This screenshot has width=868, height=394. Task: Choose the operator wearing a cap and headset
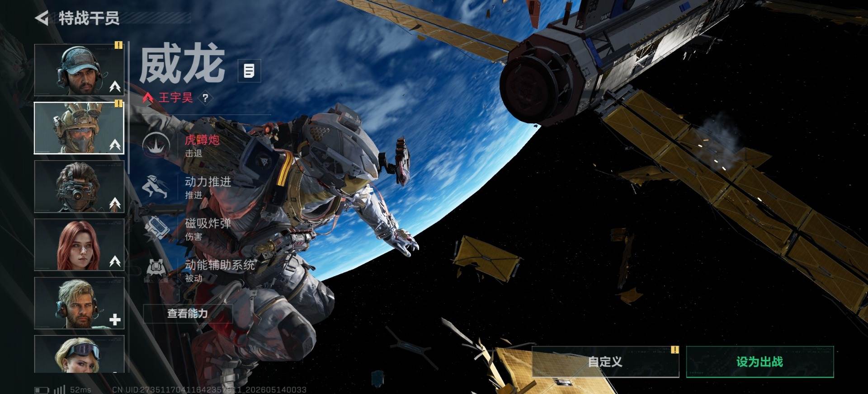[x=79, y=70]
